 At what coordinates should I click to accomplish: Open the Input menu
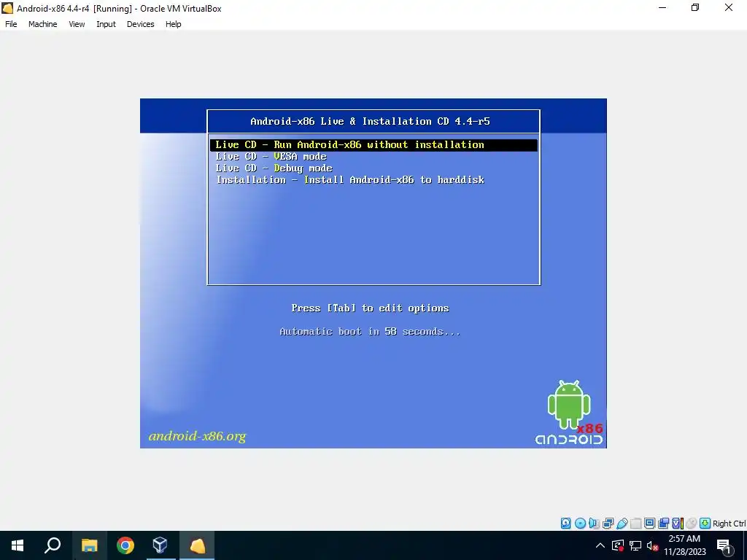tap(106, 24)
